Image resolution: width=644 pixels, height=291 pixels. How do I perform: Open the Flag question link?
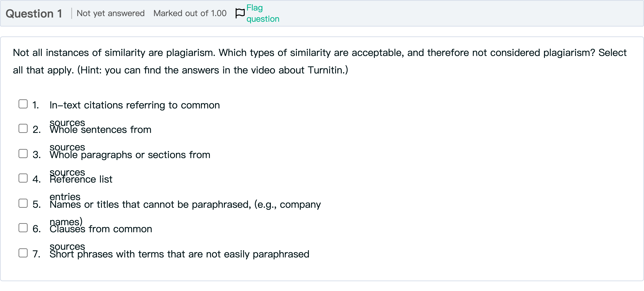click(263, 13)
